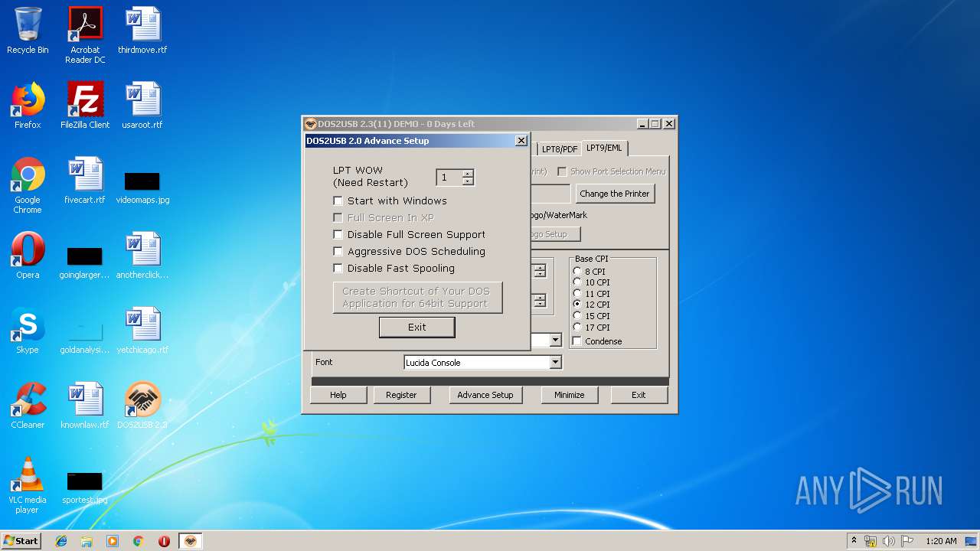Open the Start menu
The width and height of the screenshot is (980, 551).
click(21, 541)
